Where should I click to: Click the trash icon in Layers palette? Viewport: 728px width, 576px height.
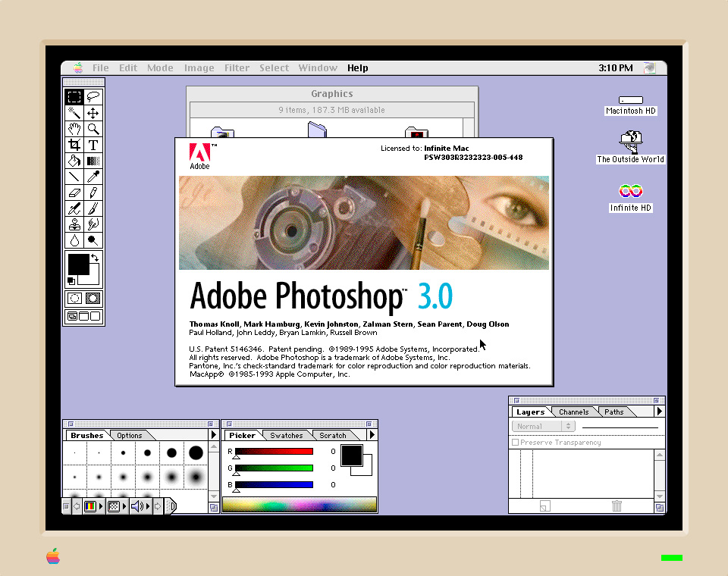pyautogui.click(x=617, y=506)
